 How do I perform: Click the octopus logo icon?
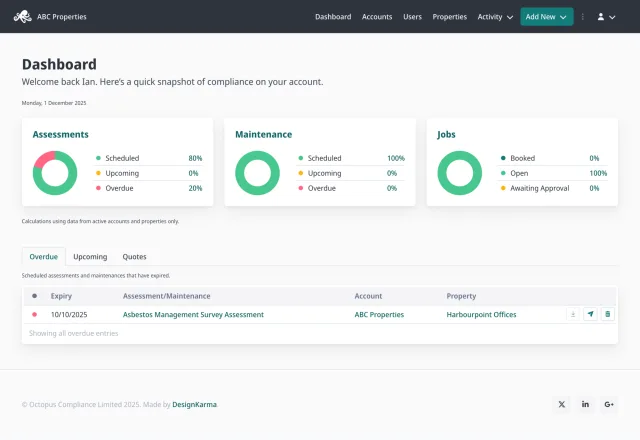pyautogui.click(x=22, y=17)
